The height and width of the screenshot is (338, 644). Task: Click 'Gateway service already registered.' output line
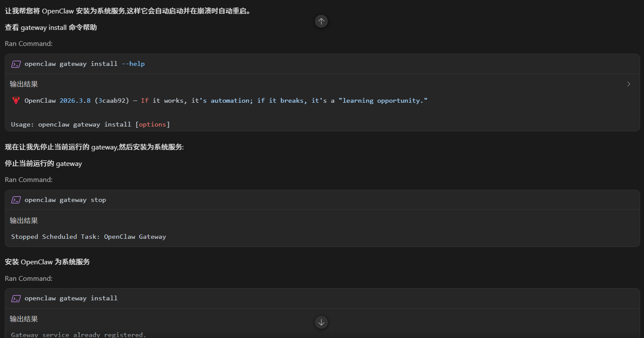78,335
